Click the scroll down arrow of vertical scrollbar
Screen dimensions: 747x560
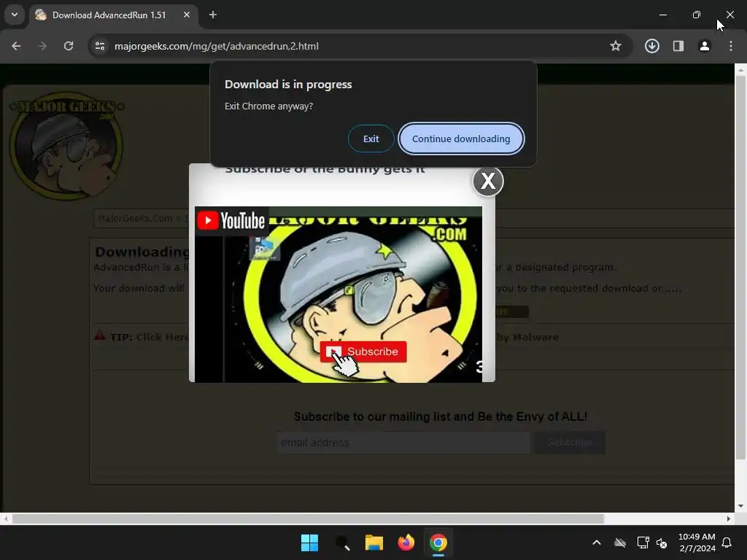point(741,506)
